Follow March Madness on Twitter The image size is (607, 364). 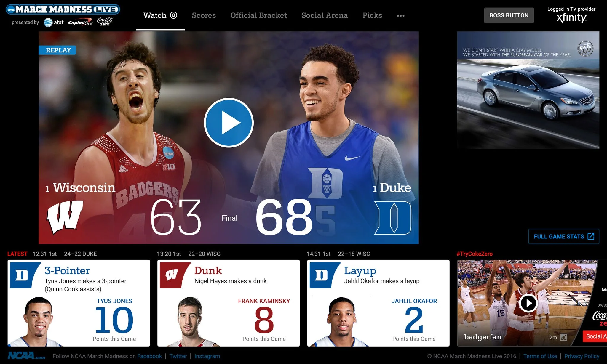pos(178,356)
